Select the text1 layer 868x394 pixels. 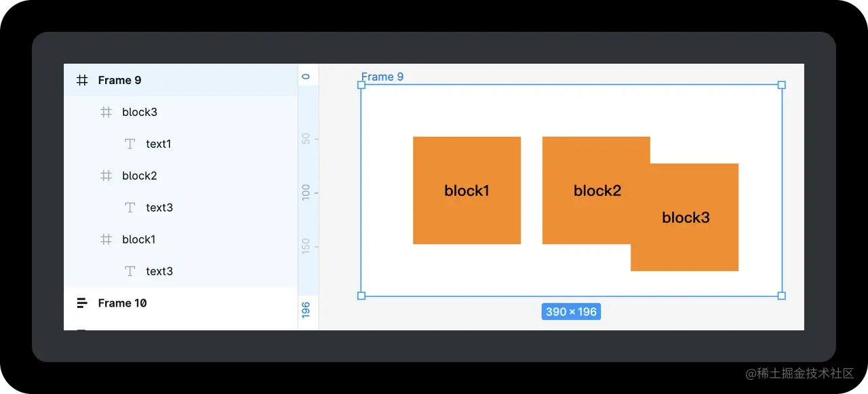(x=180, y=144)
